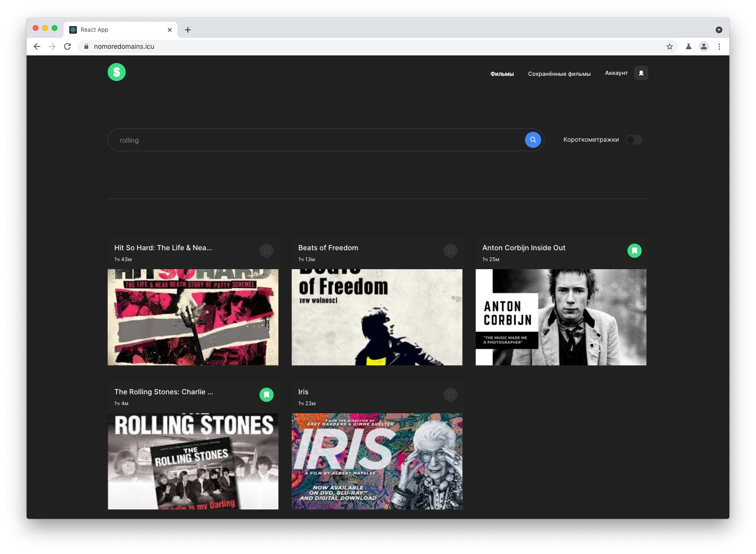Open the Iris poster thumbnail

tap(377, 461)
